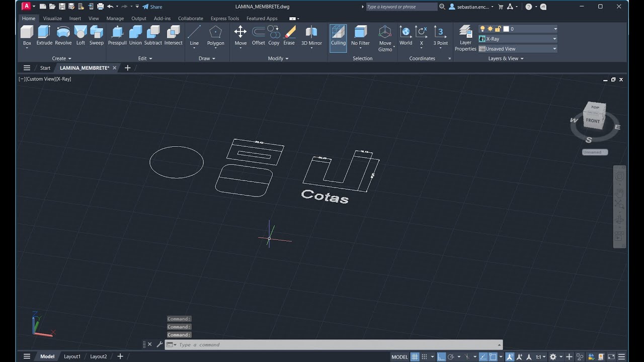Add a new drawing tab with plus
This screenshot has width=644, height=362.
click(x=127, y=68)
